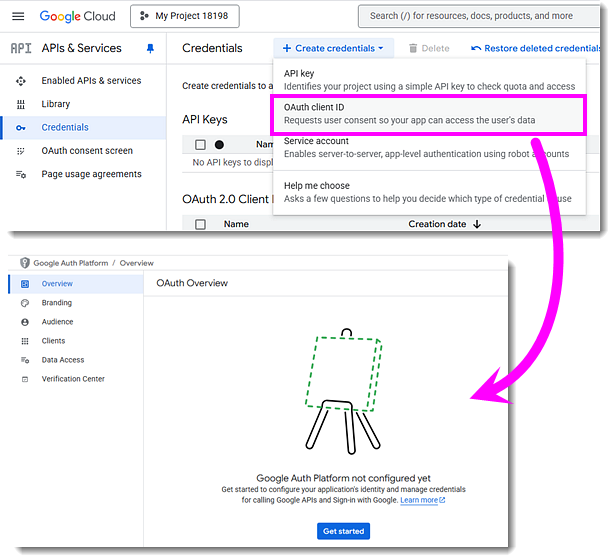
Task: Click the Creation date descending arrow
Action: [477, 224]
